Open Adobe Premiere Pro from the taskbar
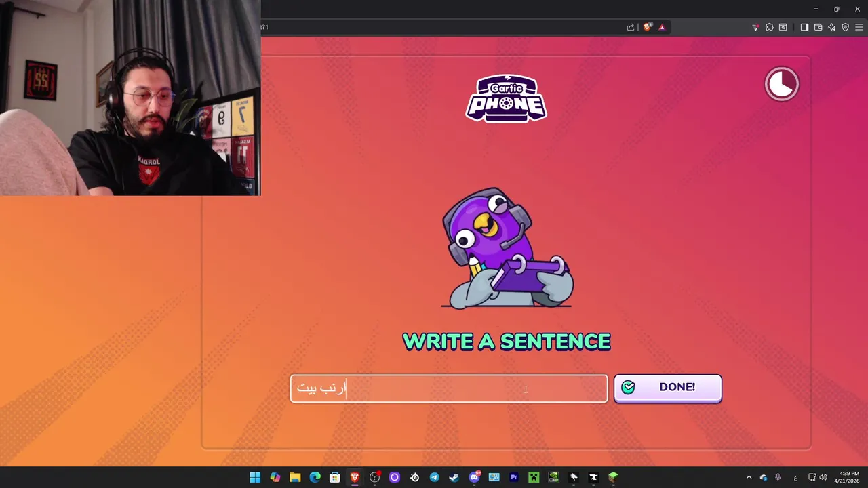 [x=513, y=477]
